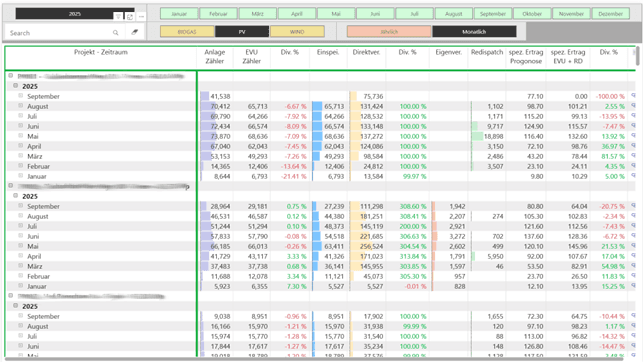Collapse the 2025 group containing August 70,412

pyautogui.click(x=16, y=86)
